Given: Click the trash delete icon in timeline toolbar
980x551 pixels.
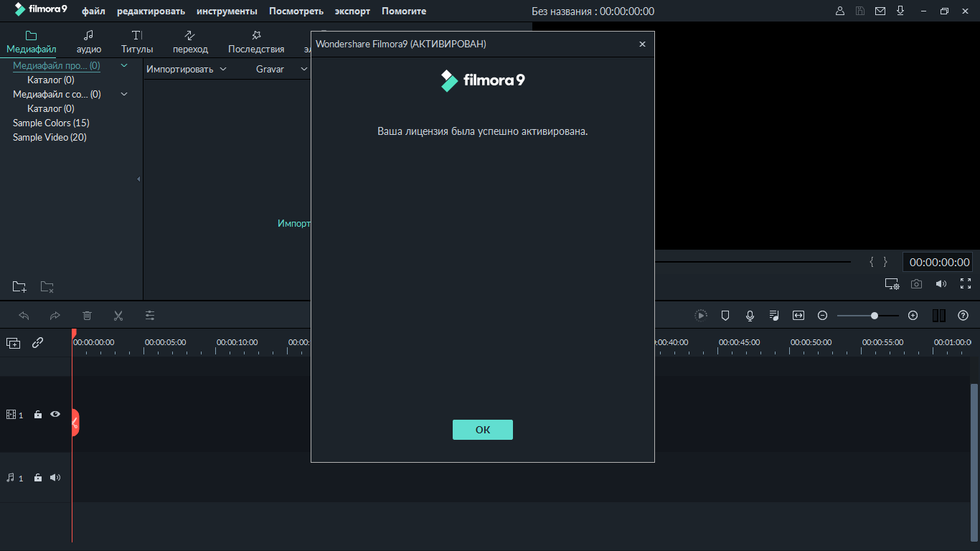Looking at the screenshot, I should point(87,315).
